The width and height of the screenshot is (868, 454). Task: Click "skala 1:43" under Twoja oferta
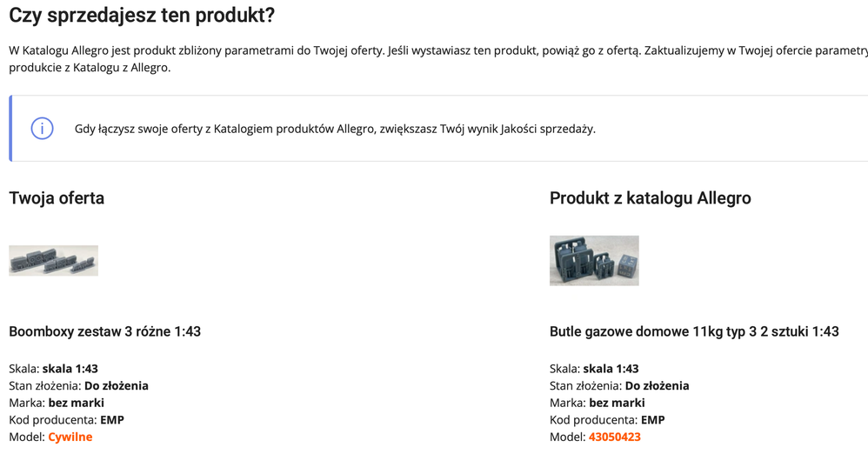pyautogui.click(x=70, y=369)
